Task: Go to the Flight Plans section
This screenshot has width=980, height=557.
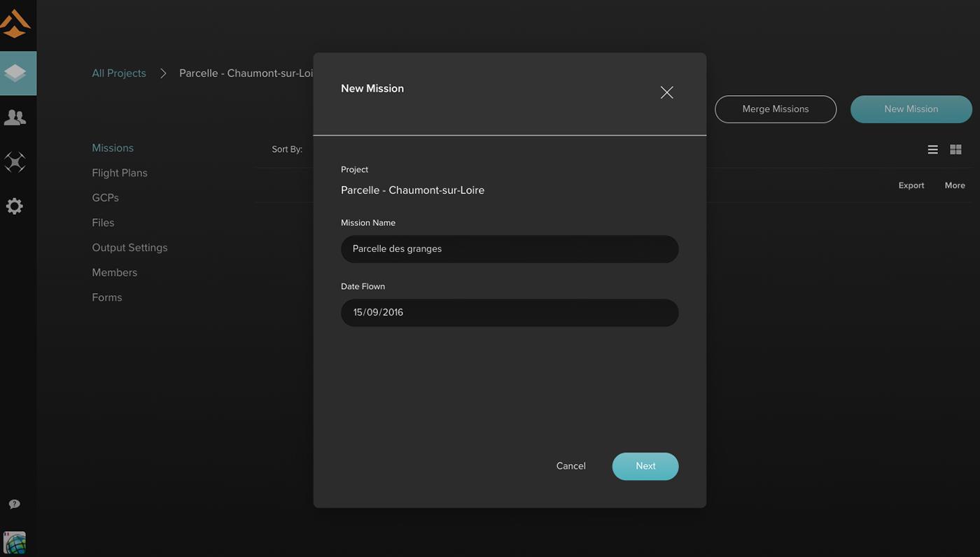Action: [120, 173]
